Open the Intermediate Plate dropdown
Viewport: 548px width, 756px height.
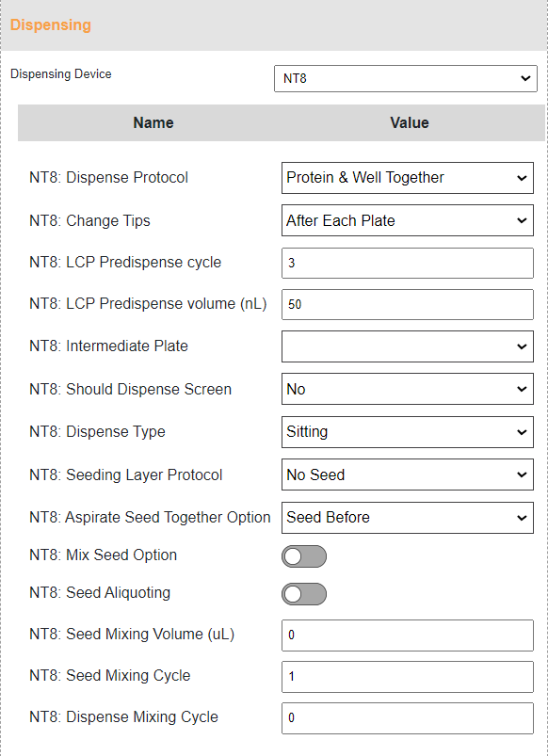coord(407,346)
